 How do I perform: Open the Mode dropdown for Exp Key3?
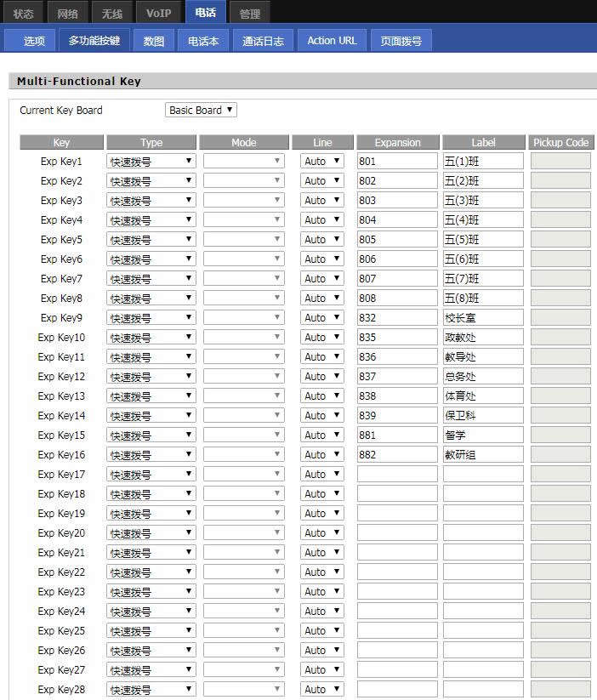244,201
